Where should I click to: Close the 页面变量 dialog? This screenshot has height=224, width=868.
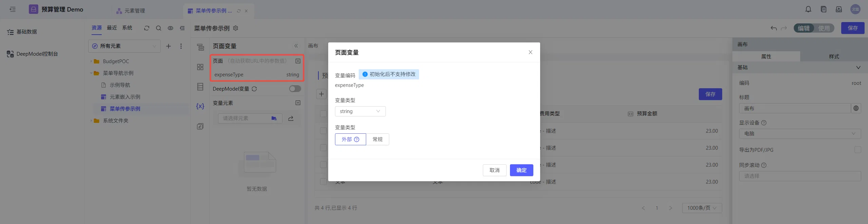coord(531,52)
